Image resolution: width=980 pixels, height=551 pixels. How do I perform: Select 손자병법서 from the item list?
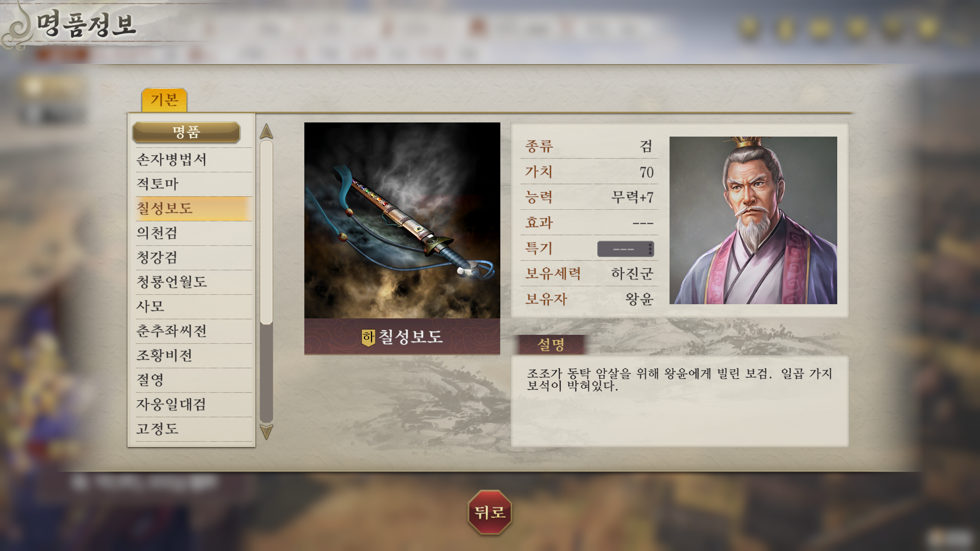click(194, 160)
